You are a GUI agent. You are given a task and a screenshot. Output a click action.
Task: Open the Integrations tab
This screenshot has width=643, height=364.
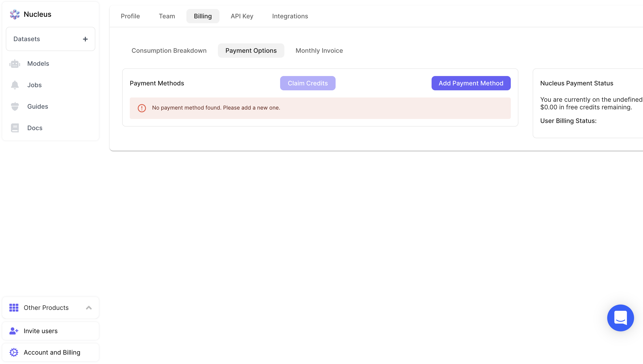tap(290, 16)
